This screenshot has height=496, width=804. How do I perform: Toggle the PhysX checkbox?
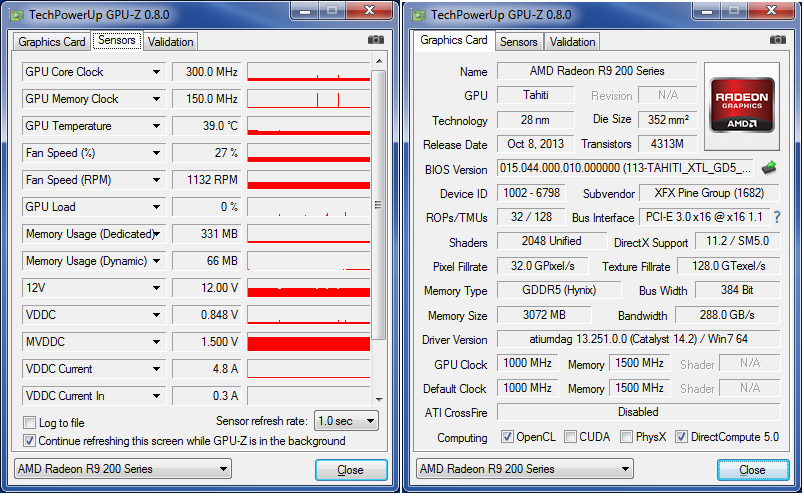[x=626, y=437]
